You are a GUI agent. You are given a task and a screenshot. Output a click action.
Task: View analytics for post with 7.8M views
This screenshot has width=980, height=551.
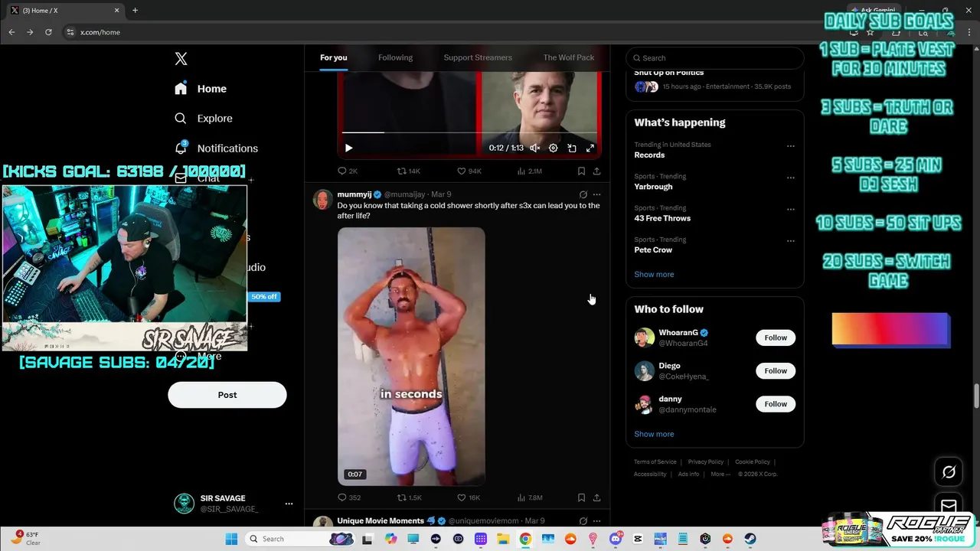coord(529,497)
